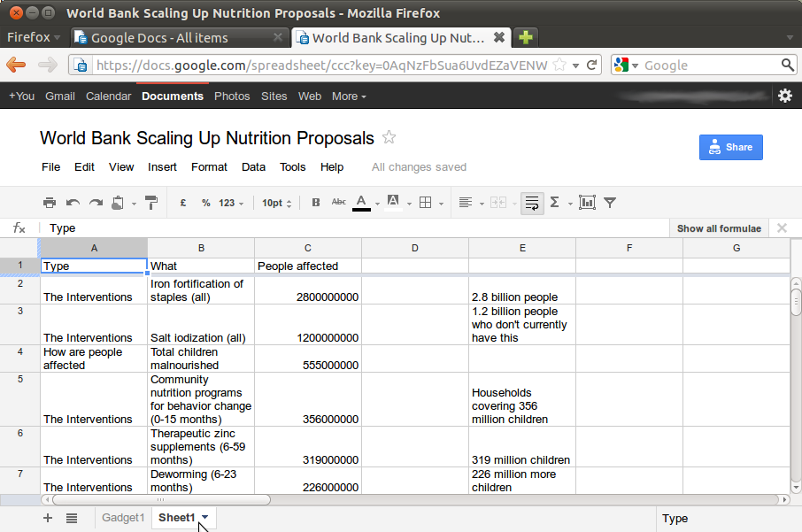Open the all sheets list icon
The height and width of the screenshot is (532, 802).
click(x=72, y=518)
